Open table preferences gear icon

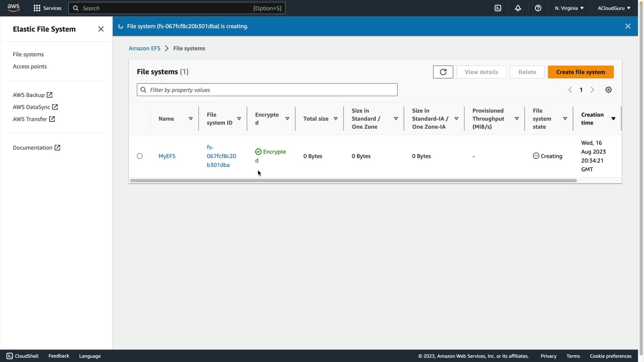click(x=608, y=90)
